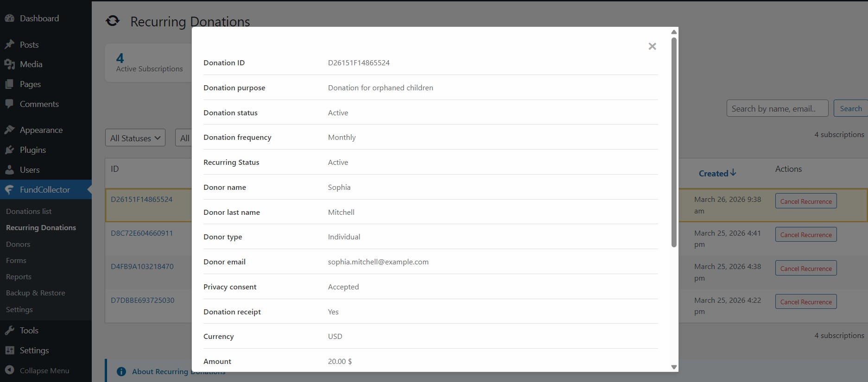The height and width of the screenshot is (382, 868).
Task: Open the Reports submenu item
Action: click(x=19, y=277)
